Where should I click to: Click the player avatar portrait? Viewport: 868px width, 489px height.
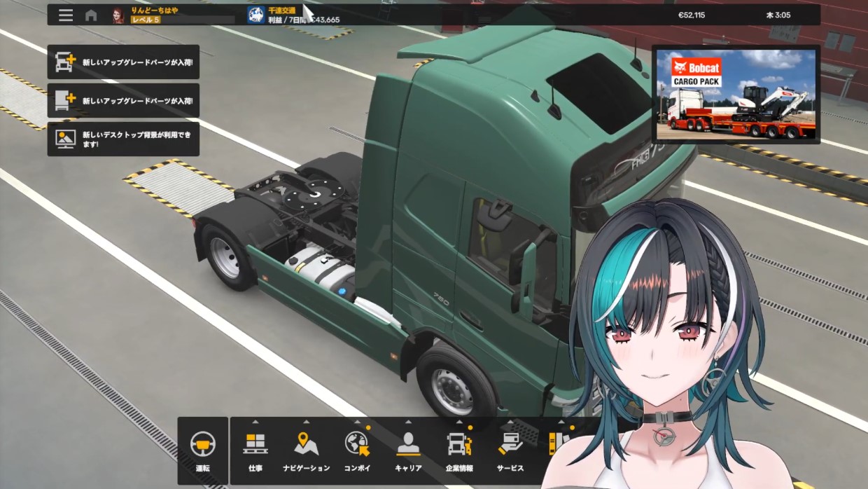point(118,15)
